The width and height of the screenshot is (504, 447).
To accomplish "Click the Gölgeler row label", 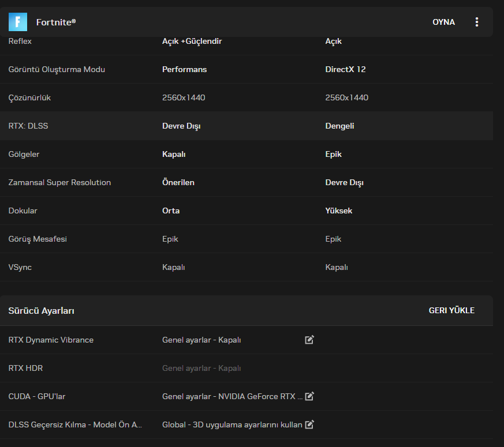I will click(x=24, y=154).
